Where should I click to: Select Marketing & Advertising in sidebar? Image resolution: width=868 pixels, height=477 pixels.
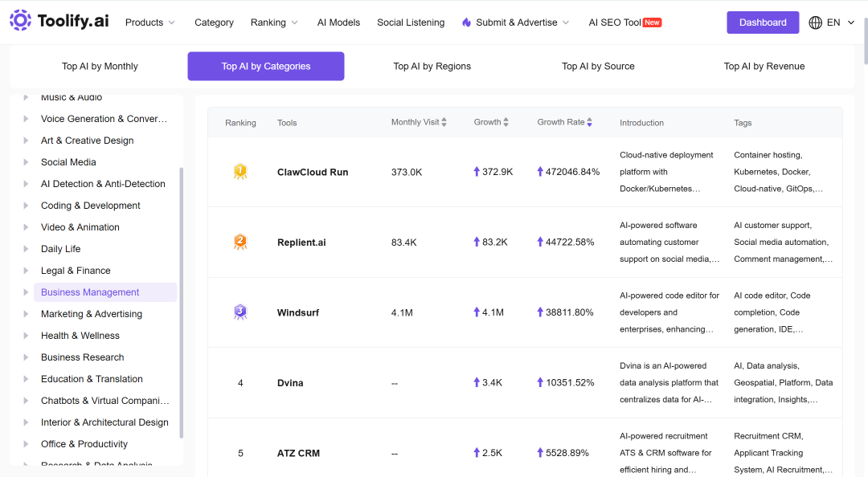coord(92,314)
